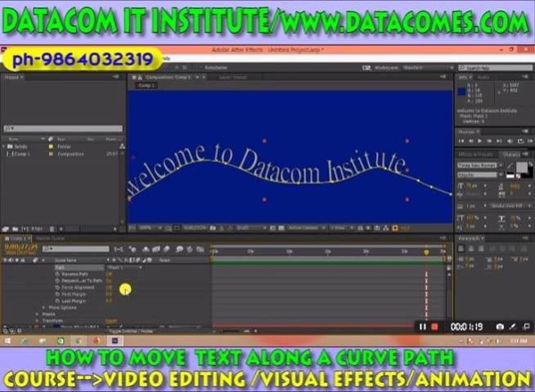Expand the Masks property group
This screenshot has height=392, width=535.
(37, 314)
